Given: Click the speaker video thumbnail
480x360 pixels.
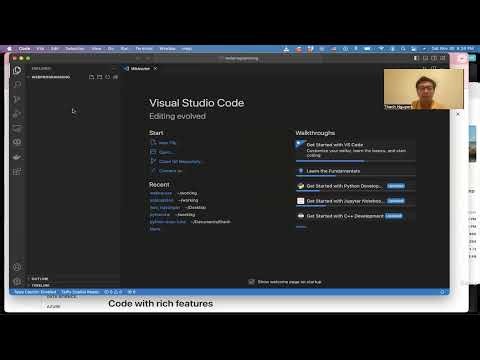Looking at the screenshot, I should pyautogui.click(x=424, y=89).
